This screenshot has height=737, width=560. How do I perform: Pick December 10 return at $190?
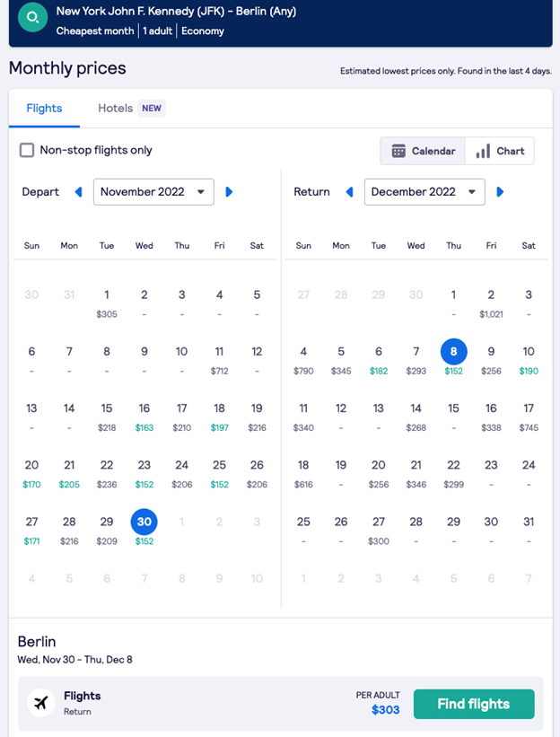pos(529,361)
